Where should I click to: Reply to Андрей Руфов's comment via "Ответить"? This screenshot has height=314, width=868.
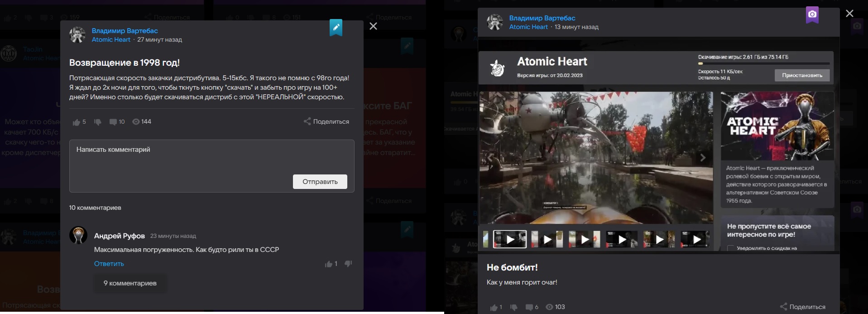109,264
